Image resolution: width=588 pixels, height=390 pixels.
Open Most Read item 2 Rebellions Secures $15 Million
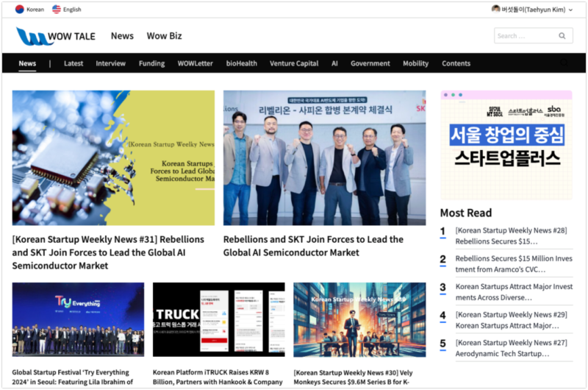[x=514, y=264]
